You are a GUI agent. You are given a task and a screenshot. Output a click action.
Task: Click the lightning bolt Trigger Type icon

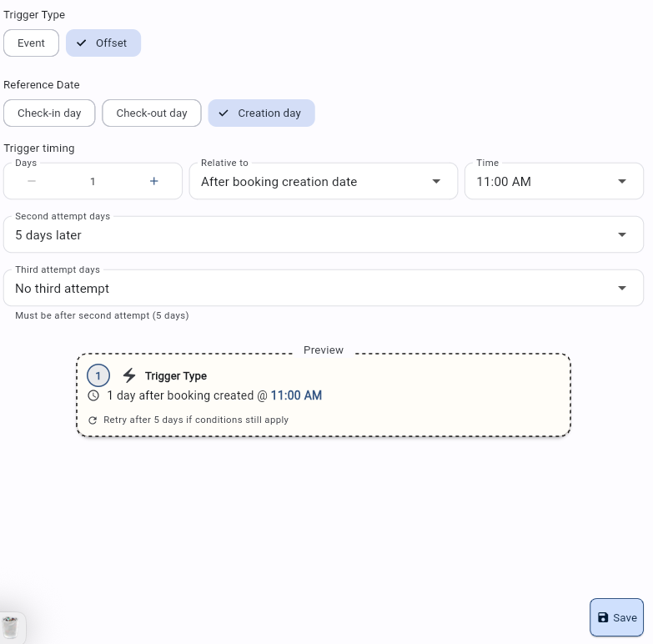click(x=129, y=376)
